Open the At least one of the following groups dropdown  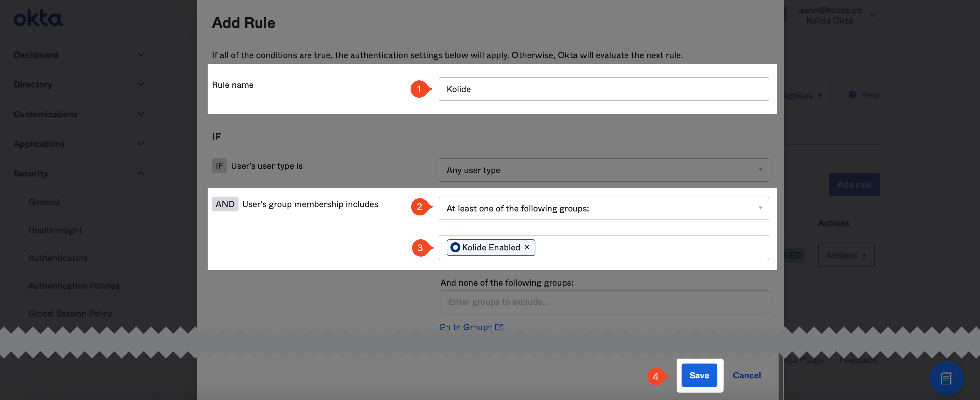pyautogui.click(x=604, y=209)
